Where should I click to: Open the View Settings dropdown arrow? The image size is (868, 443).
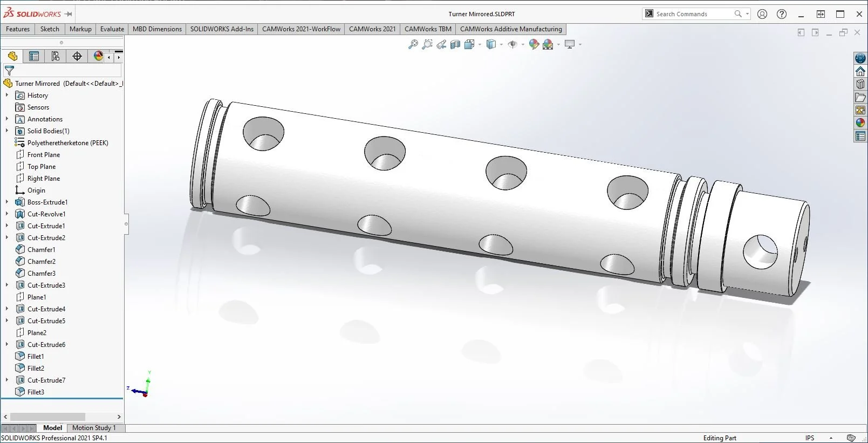click(580, 44)
